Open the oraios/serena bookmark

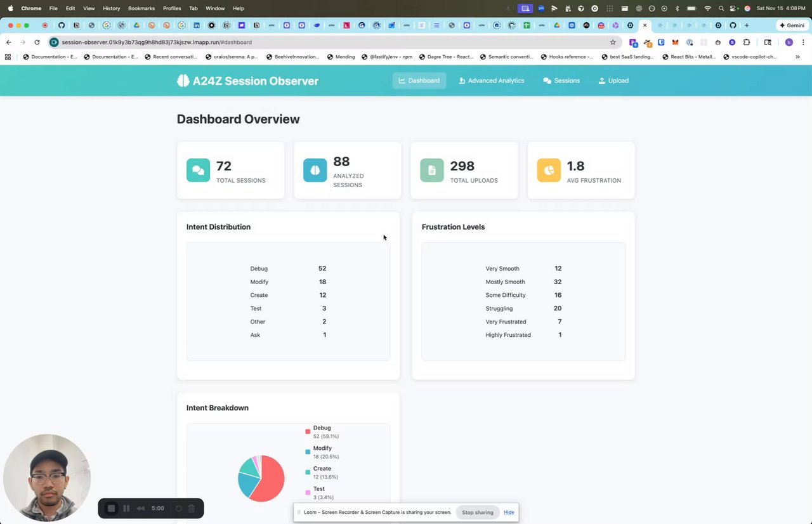[x=232, y=56]
